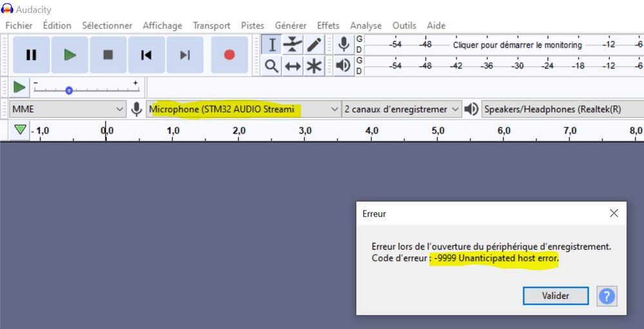Start playback with the large Play button
This screenshot has width=644, height=329.
coord(70,55)
